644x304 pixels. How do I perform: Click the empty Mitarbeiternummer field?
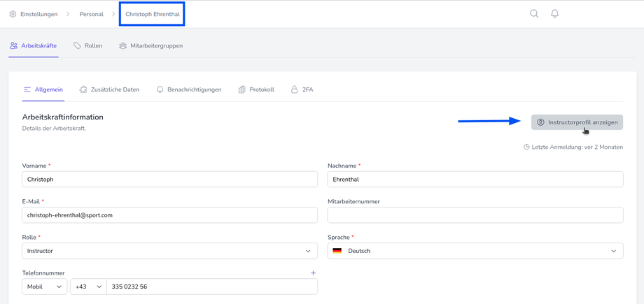475,215
